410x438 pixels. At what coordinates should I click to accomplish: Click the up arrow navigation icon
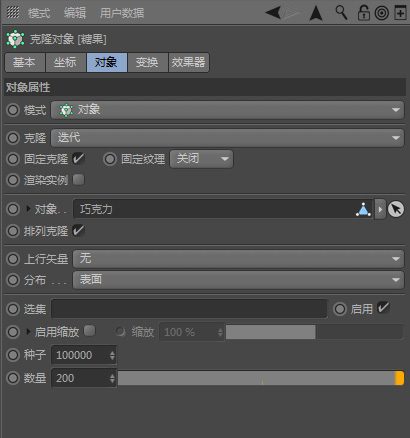[x=316, y=13]
